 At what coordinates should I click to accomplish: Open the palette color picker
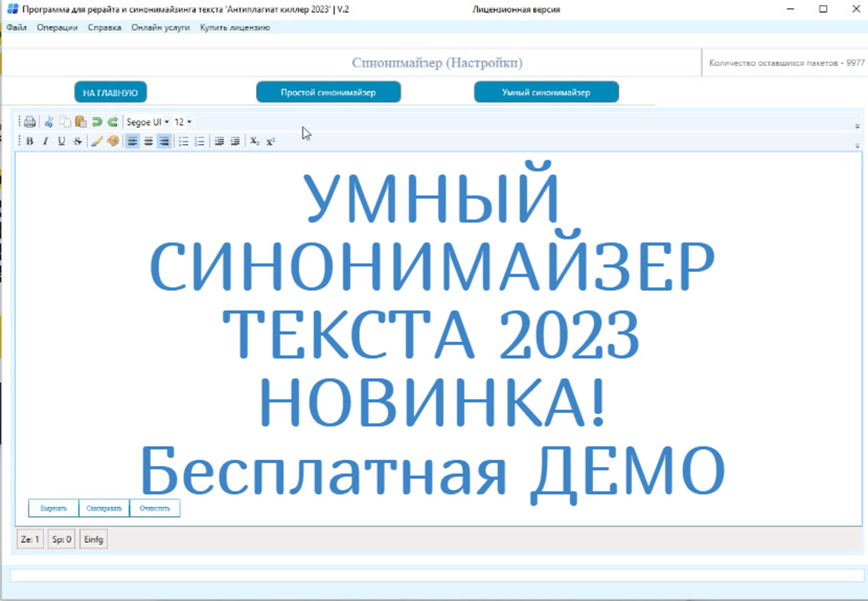pos(113,141)
